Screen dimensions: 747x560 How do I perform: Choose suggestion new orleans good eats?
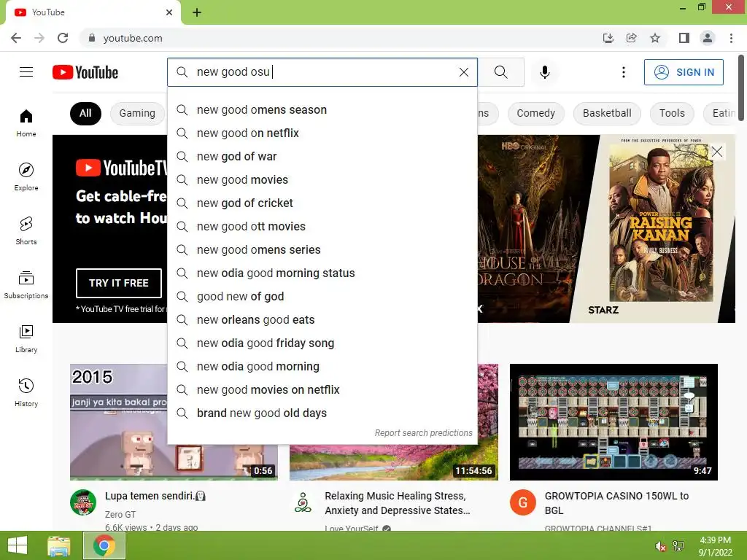click(322, 319)
